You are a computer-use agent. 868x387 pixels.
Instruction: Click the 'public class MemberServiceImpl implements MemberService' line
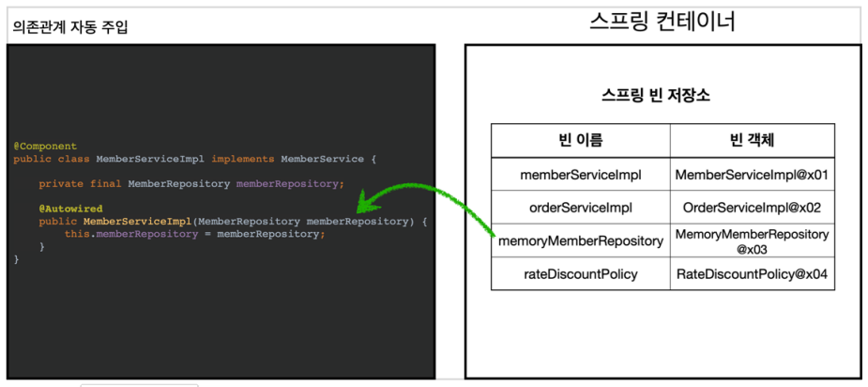point(195,159)
